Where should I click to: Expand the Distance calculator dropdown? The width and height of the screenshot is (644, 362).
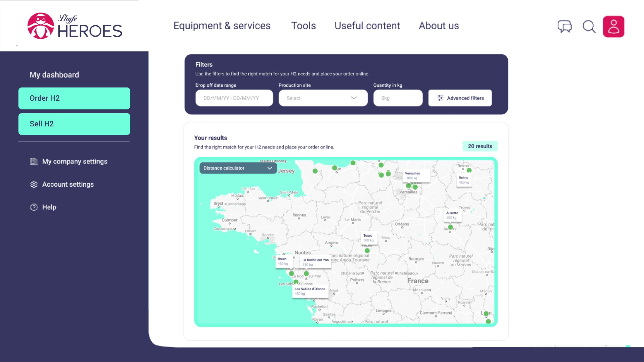coord(238,168)
